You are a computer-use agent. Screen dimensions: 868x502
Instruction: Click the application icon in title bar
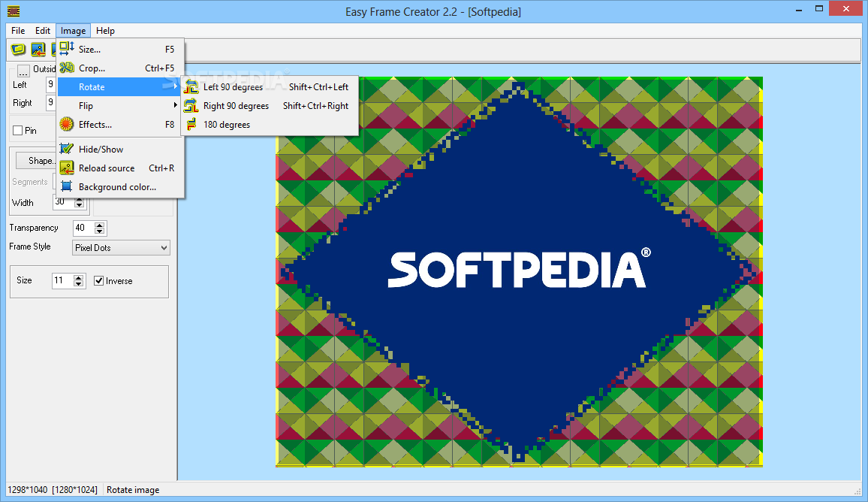click(14, 11)
